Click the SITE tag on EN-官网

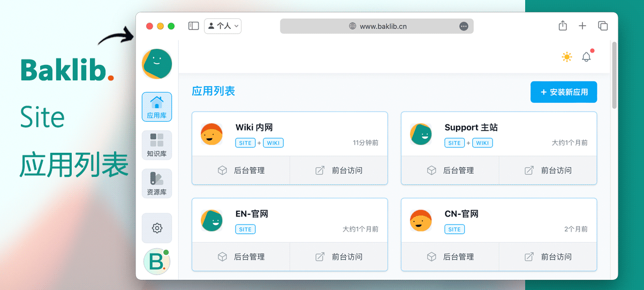pos(245,229)
